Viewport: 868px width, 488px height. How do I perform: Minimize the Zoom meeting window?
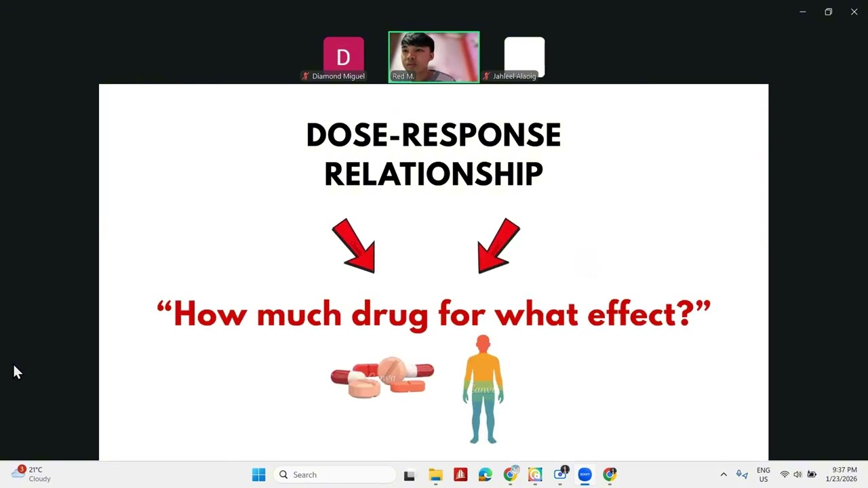coord(802,12)
